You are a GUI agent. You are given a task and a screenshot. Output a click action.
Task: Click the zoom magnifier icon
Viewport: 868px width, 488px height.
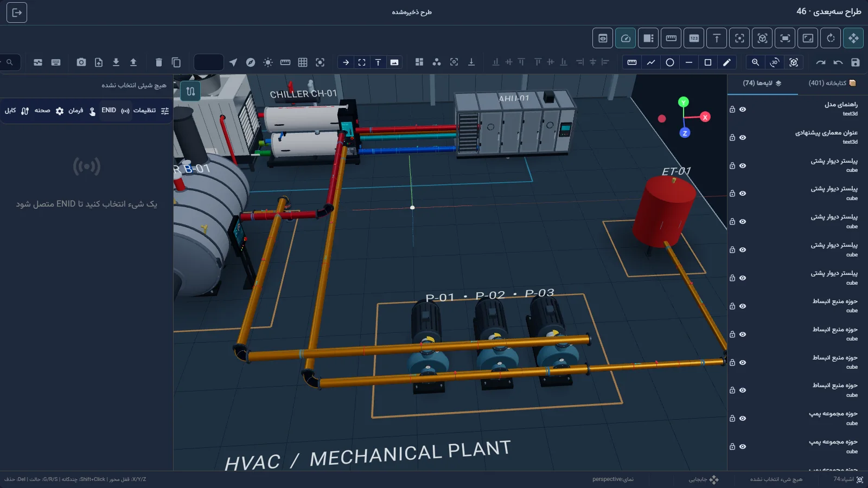click(x=755, y=62)
